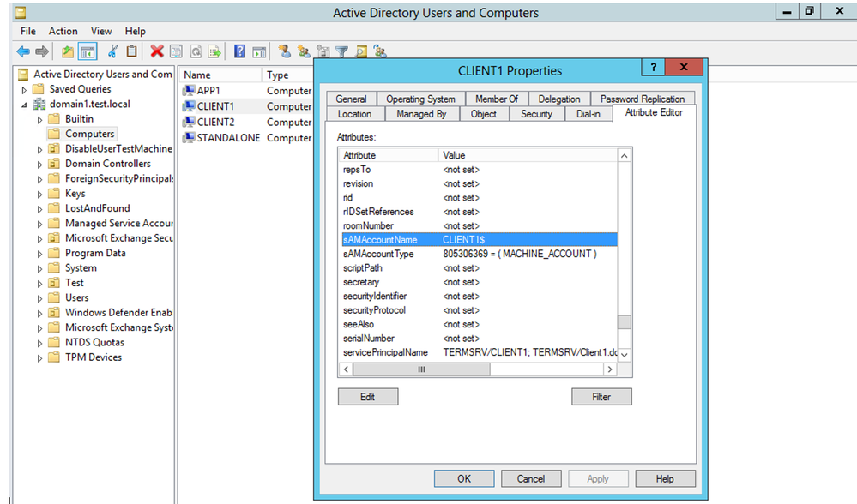Expand the Builtin container in the tree
The height and width of the screenshot is (504, 857).
coord(40,118)
